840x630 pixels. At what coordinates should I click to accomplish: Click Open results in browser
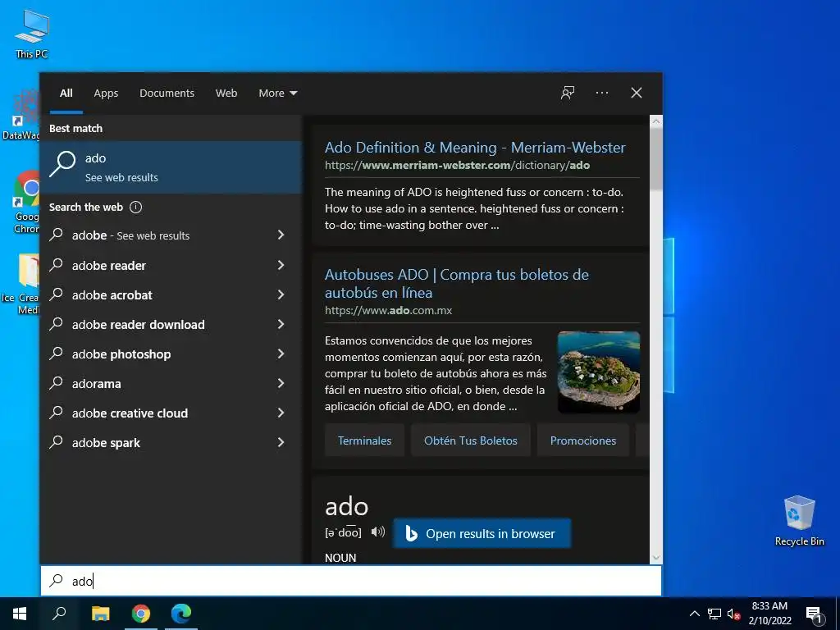[482, 533]
